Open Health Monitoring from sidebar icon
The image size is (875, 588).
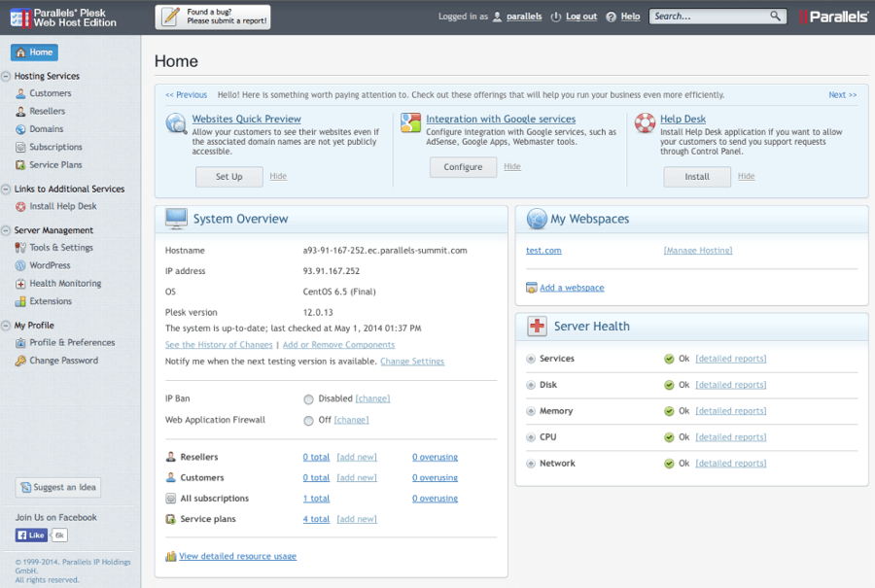point(20,284)
